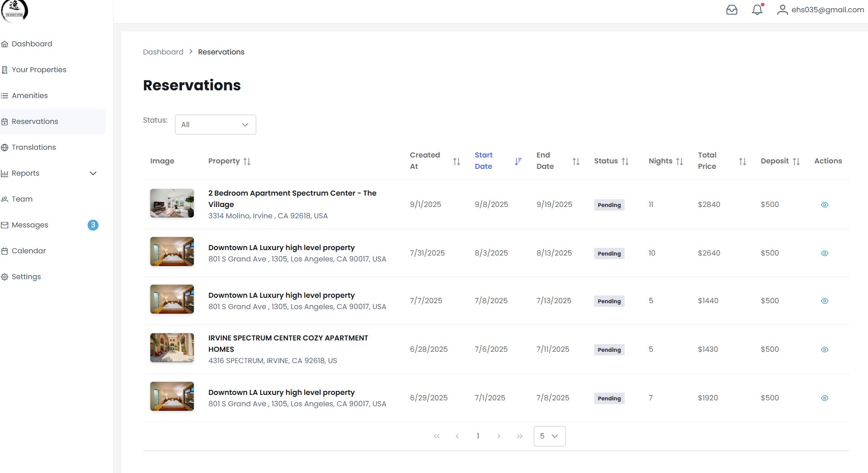Open the Status filter dropdown

point(215,124)
